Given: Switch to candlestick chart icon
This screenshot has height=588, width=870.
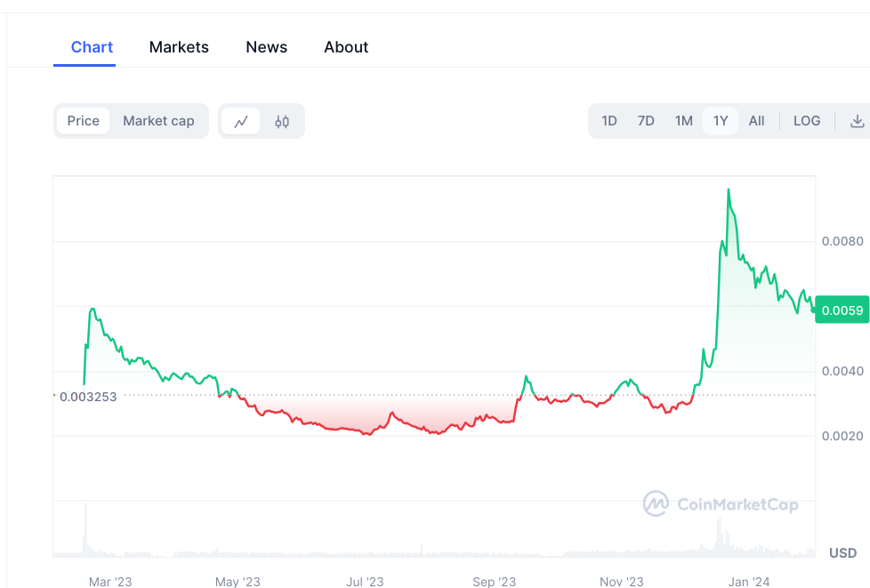Looking at the screenshot, I should click(x=282, y=122).
